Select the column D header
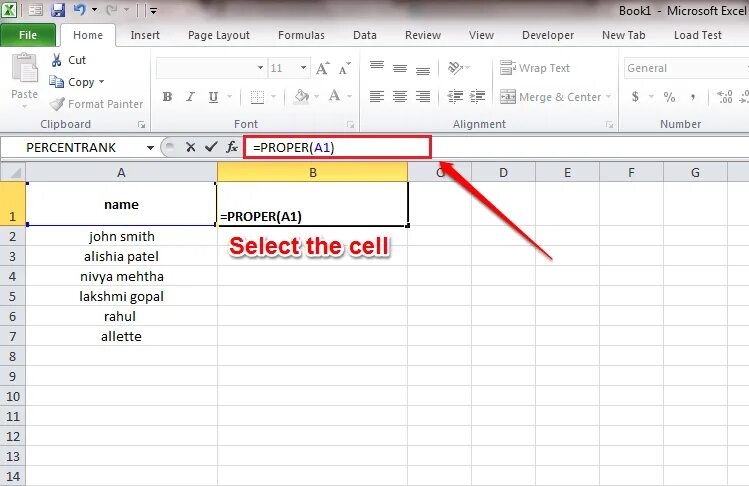The width and height of the screenshot is (749, 486). [x=503, y=173]
